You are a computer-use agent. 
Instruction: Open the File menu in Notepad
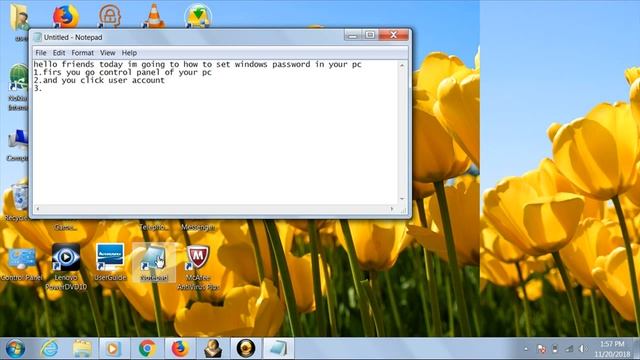pos(40,53)
